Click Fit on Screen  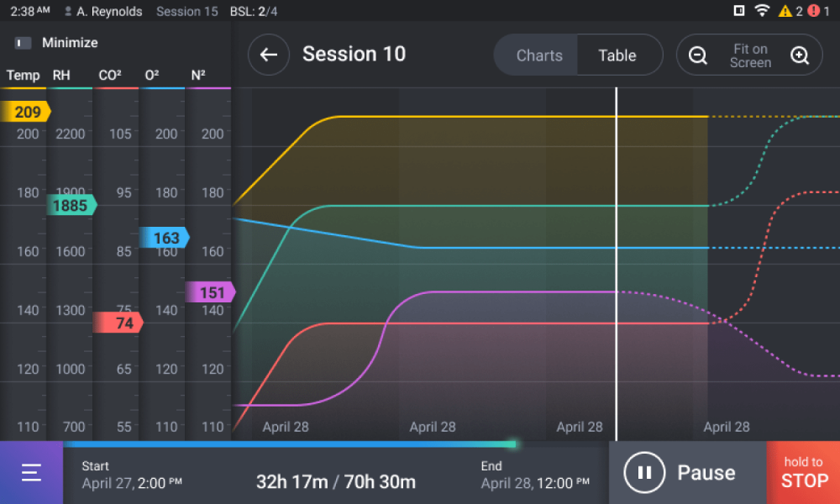pyautogui.click(x=749, y=55)
